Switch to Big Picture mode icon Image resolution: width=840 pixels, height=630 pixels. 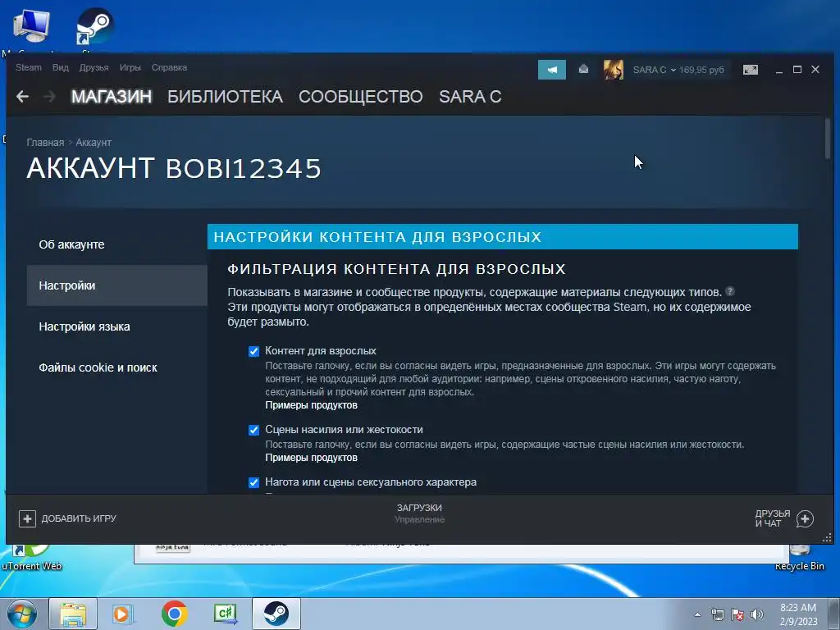[751, 70]
